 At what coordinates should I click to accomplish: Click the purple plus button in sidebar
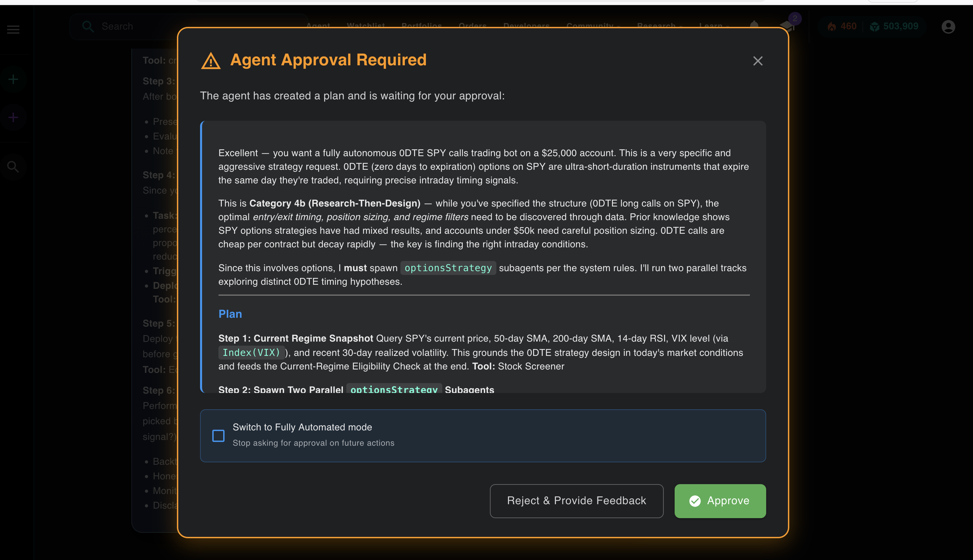(13, 117)
